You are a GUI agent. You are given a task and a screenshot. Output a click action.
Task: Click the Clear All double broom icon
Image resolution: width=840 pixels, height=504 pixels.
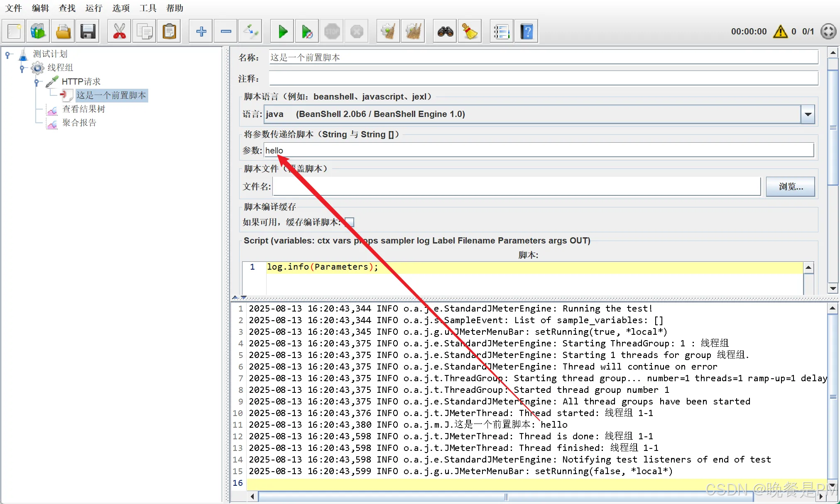tap(413, 31)
